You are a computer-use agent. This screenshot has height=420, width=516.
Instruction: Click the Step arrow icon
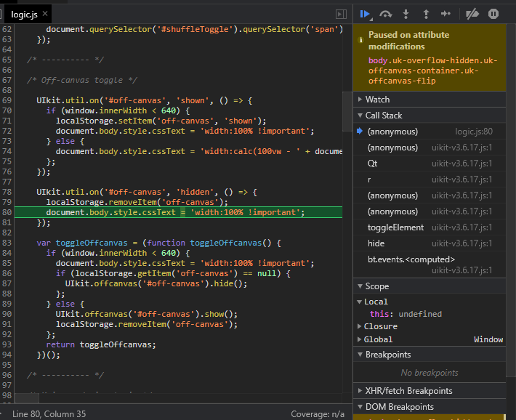click(x=446, y=14)
